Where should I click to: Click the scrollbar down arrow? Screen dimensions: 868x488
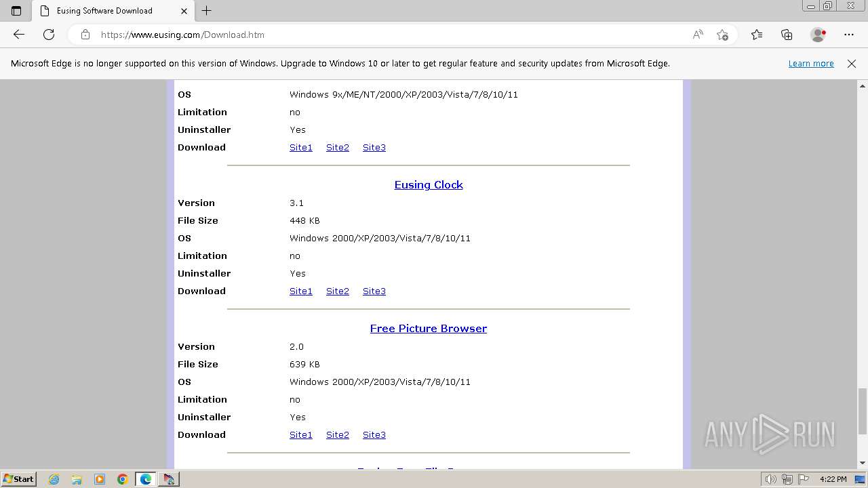[x=863, y=463]
